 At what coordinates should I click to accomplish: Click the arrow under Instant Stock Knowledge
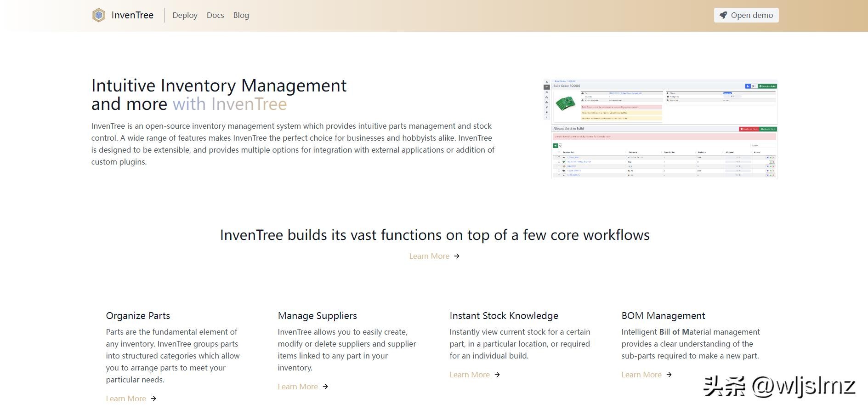497,375
